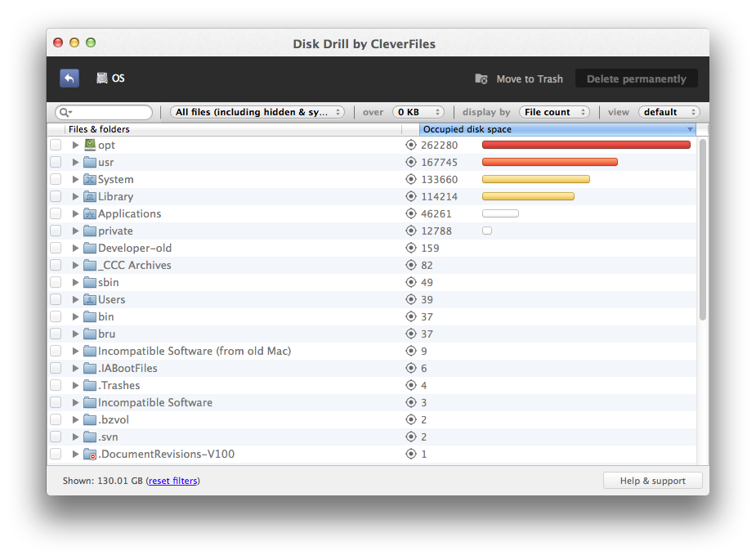Select the .bzvol folder name
Viewport: 756px width, 560px height.
[x=114, y=419]
